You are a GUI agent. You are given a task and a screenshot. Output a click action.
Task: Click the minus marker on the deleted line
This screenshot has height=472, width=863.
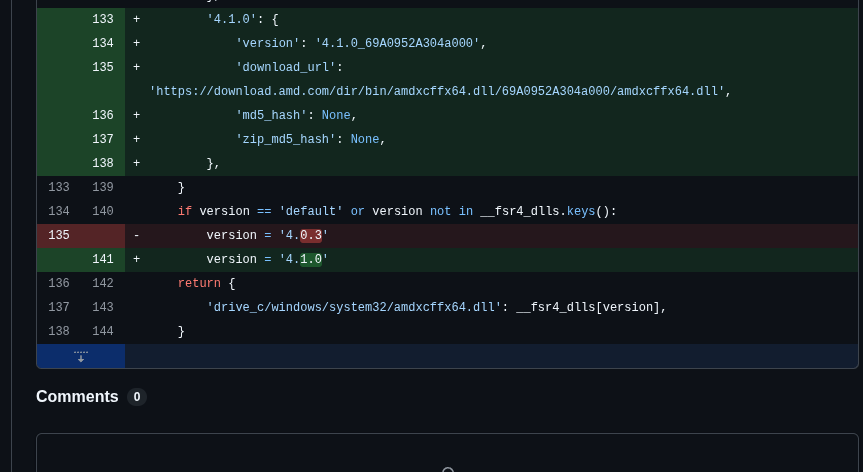136,236
